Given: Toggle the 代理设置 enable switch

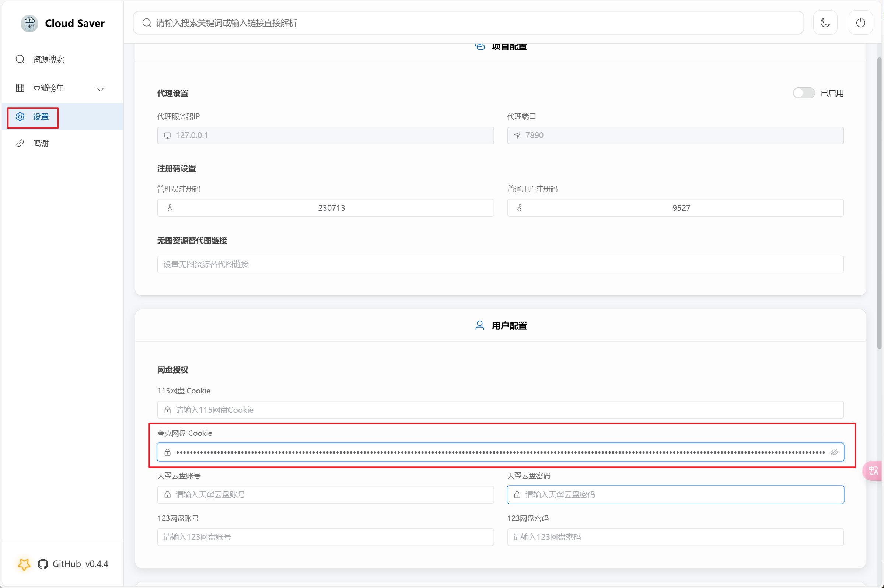Looking at the screenshot, I should click(803, 93).
